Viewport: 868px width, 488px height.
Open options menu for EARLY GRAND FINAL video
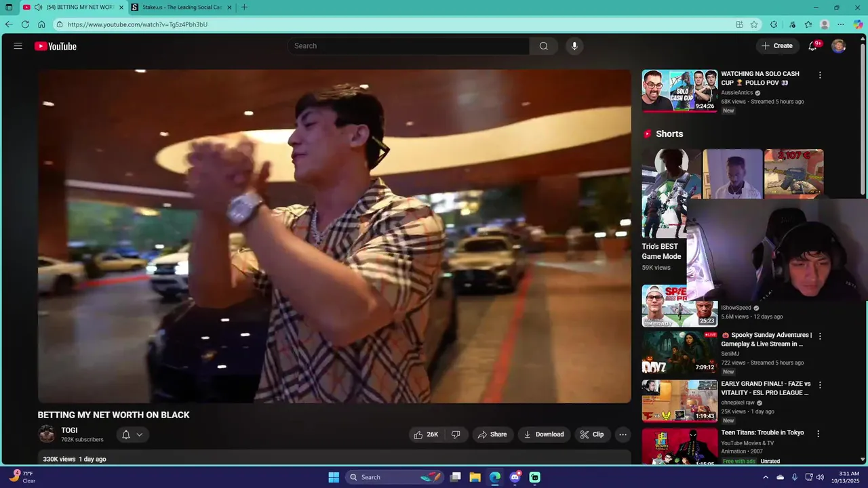(820, 385)
